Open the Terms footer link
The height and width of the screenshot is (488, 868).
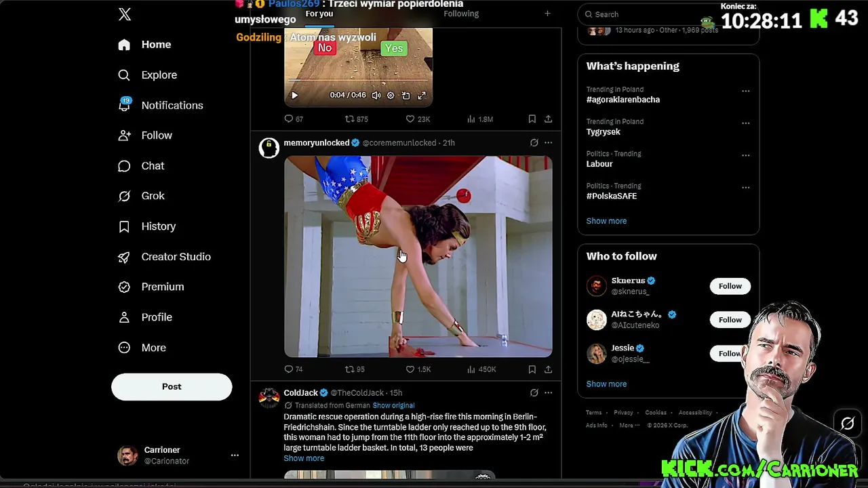point(593,413)
